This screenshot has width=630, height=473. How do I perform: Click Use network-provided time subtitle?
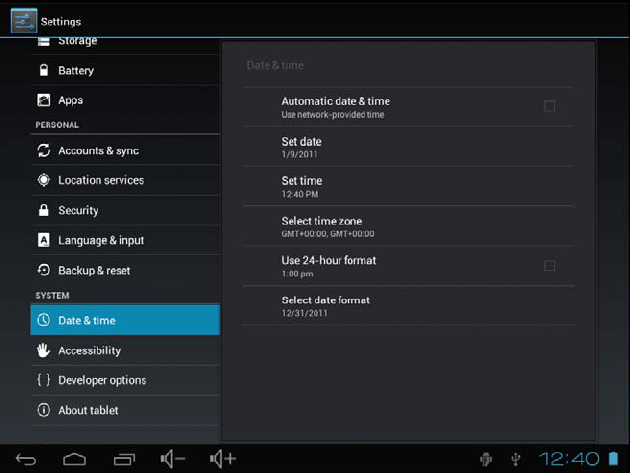point(333,115)
